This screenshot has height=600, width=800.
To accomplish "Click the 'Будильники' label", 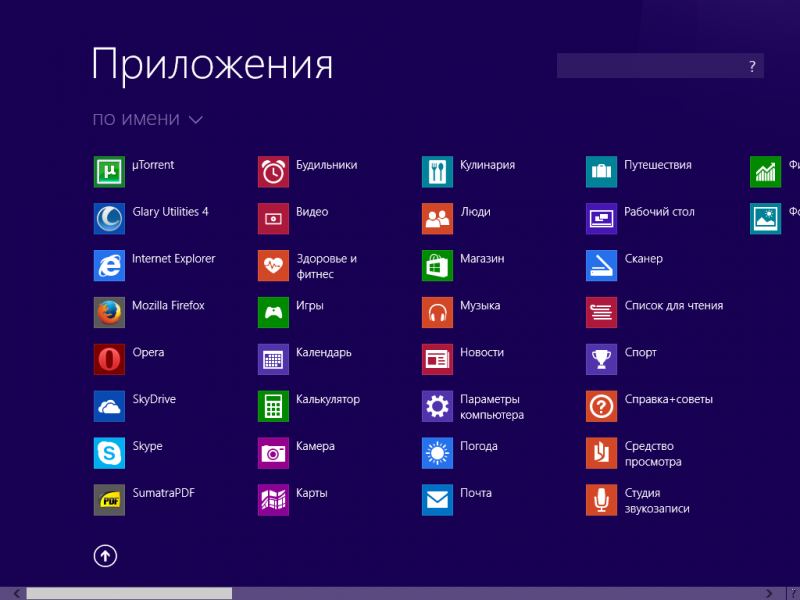I will 327,165.
